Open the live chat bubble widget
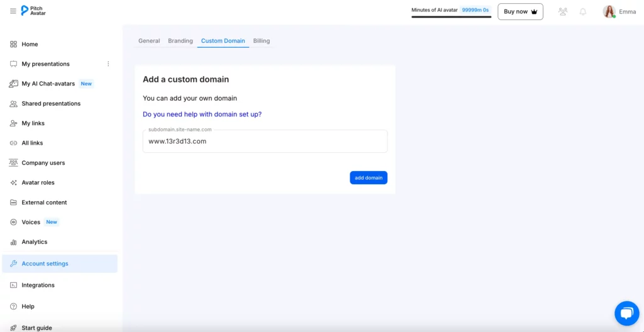644x332 pixels. coord(627,314)
